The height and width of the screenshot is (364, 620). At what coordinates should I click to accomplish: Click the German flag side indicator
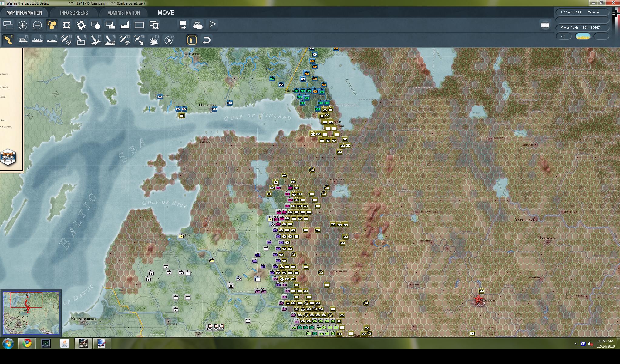click(x=616, y=13)
